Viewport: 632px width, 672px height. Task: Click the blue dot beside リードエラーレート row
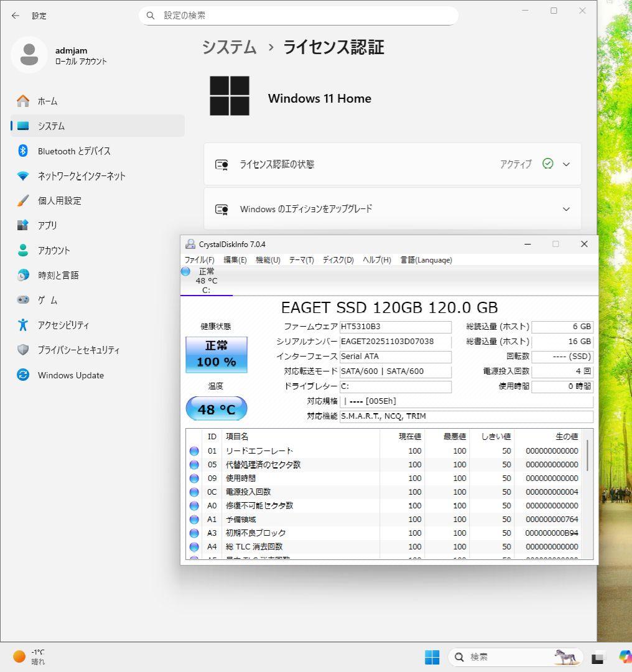pyautogui.click(x=194, y=450)
